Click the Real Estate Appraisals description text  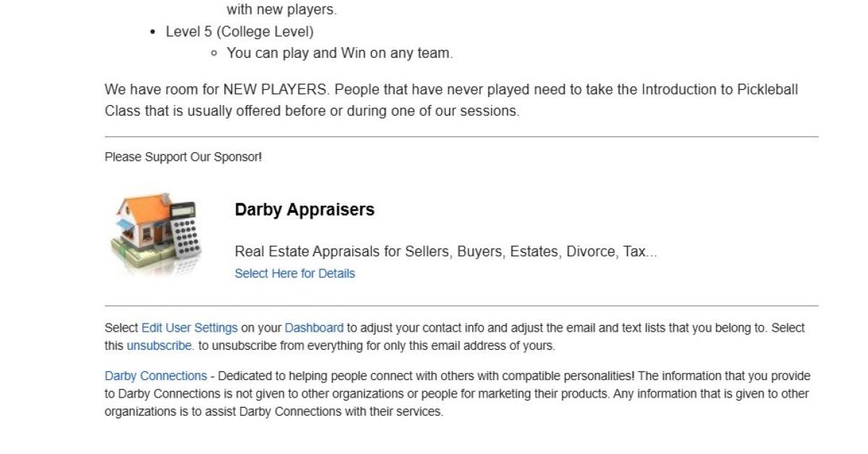point(446,253)
